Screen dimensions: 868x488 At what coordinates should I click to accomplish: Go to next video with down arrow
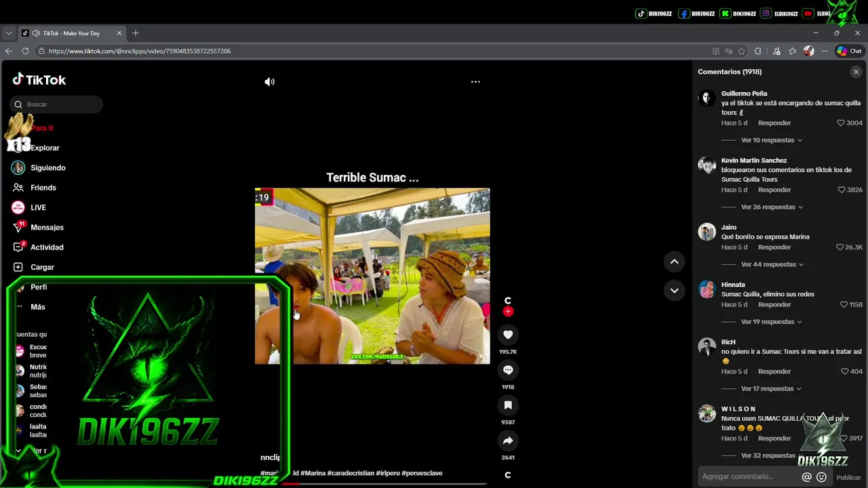pos(674,290)
